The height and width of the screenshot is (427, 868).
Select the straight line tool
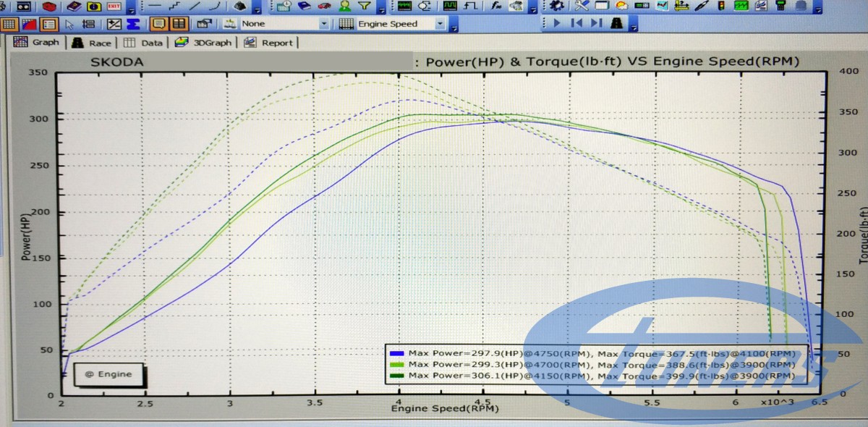click(x=154, y=6)
